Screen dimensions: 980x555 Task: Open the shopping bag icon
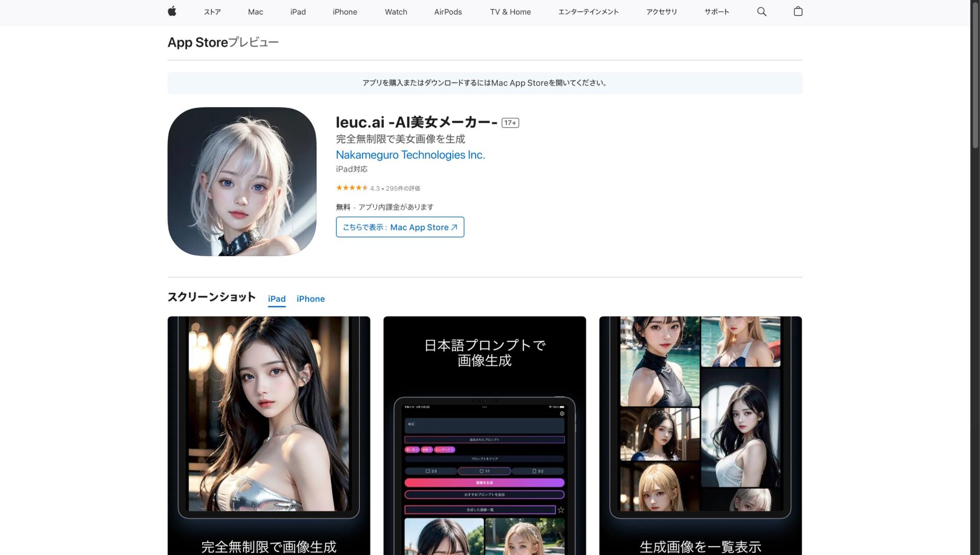tap(798, 11)
